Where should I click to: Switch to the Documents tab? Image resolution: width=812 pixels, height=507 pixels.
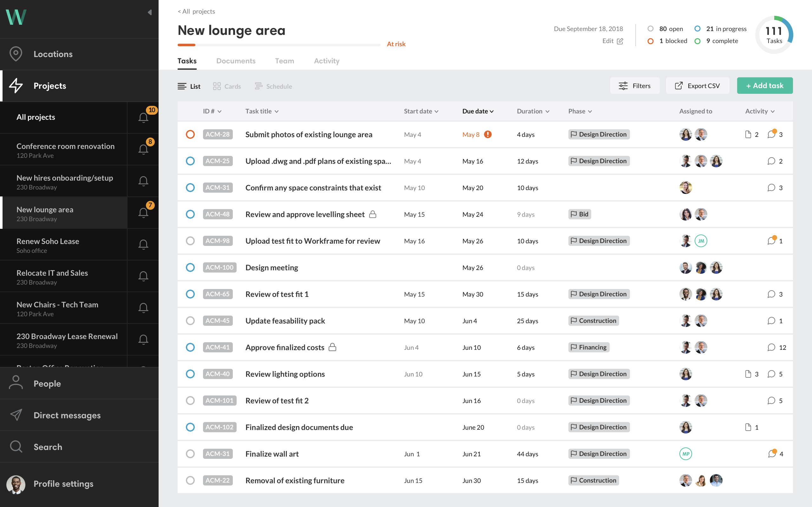coord(236,61)
